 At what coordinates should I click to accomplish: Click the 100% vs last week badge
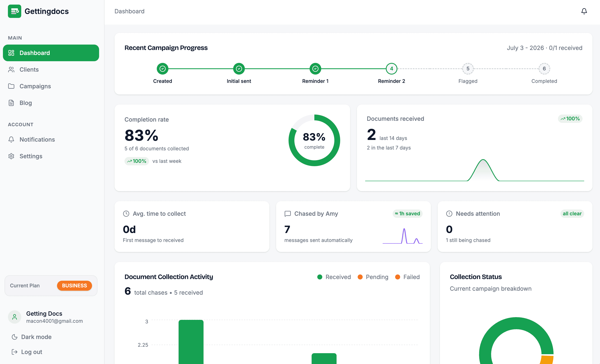[x=137, y=161]
